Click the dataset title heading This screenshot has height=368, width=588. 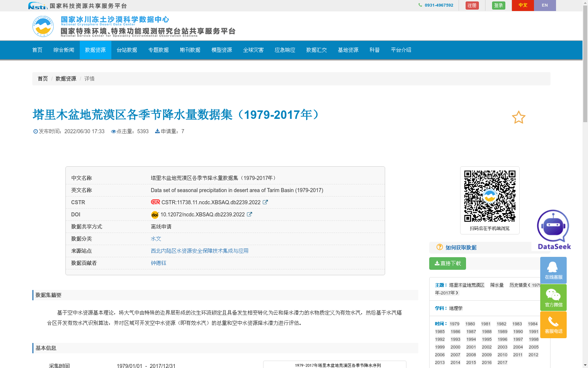178,115
